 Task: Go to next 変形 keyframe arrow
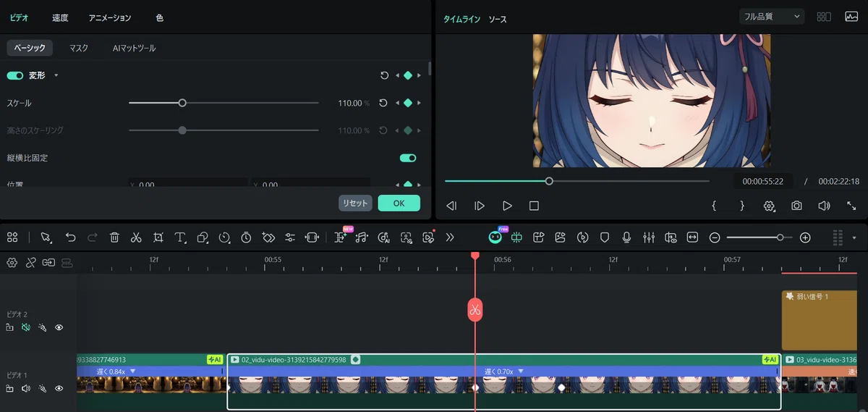(419, 75)
